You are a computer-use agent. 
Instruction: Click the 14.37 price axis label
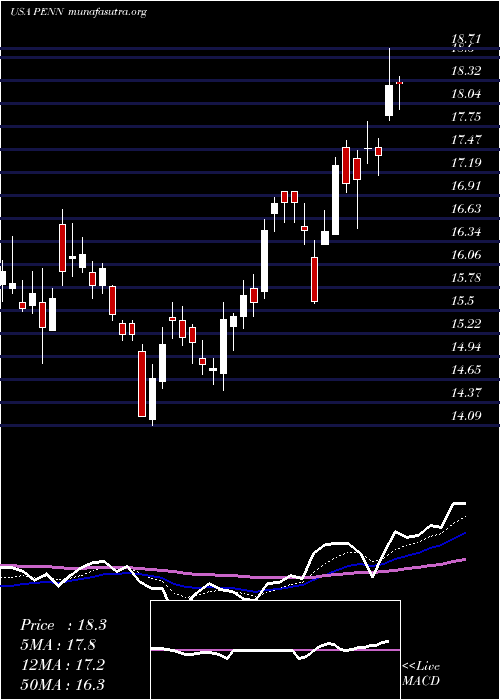[466, 392]
